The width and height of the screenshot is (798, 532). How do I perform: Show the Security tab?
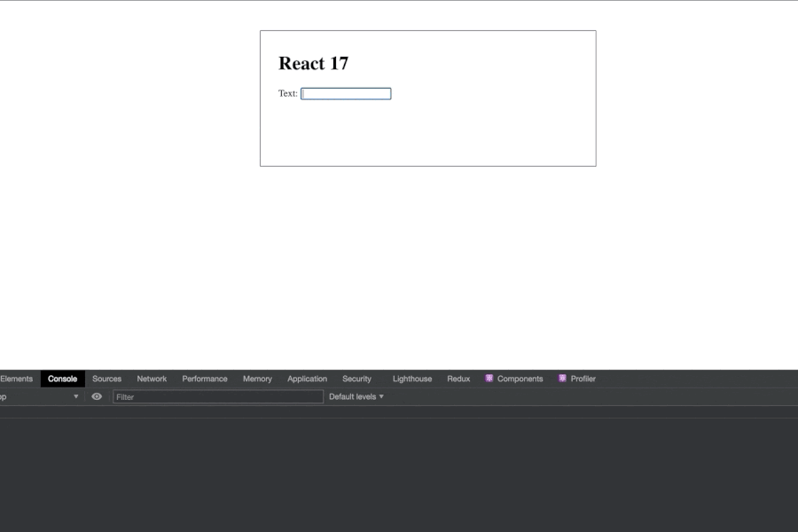click(356, 379)
